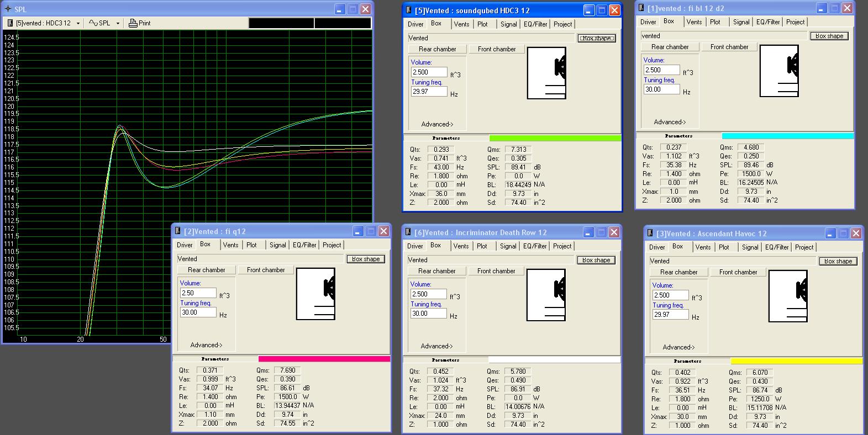Select Rear chamber in Incriminator Death Row window

pyautogui.click(x=436, y=271)
